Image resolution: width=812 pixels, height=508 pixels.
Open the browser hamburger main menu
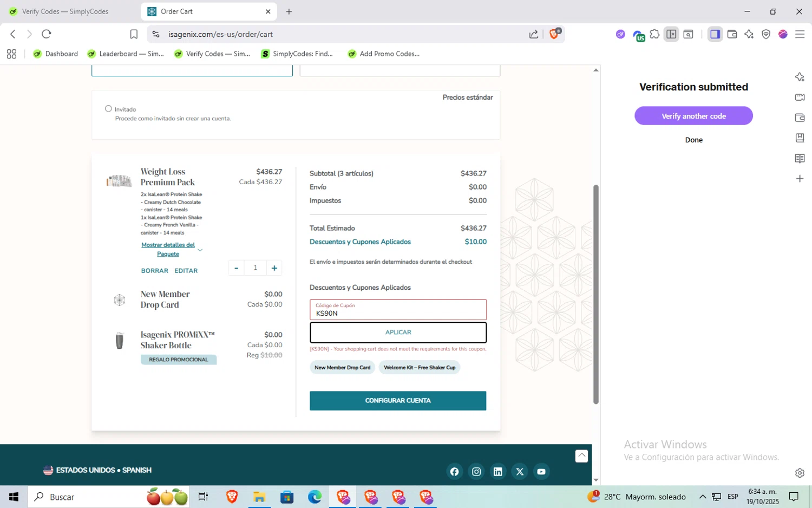(x=800, y=34)
